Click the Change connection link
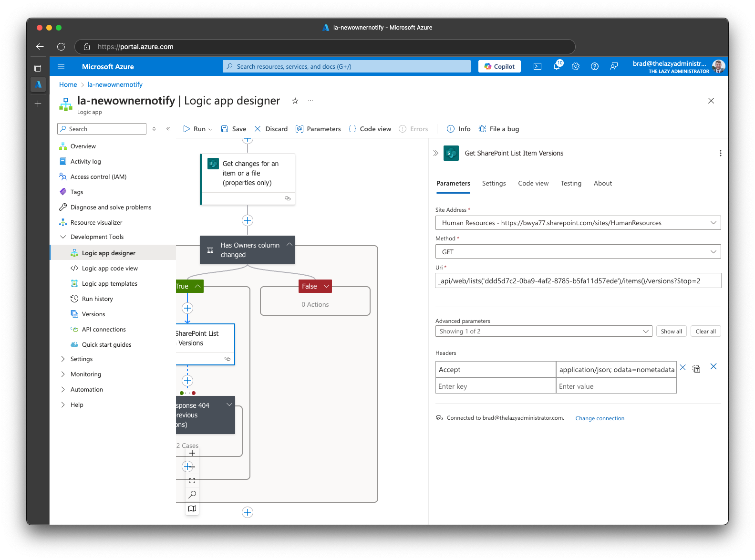This screenshot has height=560, width=755. pos(600,418)
